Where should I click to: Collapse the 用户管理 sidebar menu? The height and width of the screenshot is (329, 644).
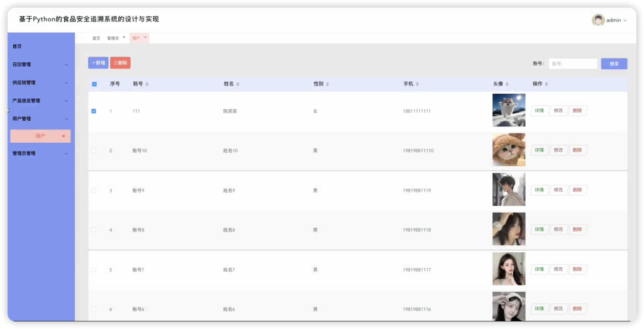tap(41, 119)
